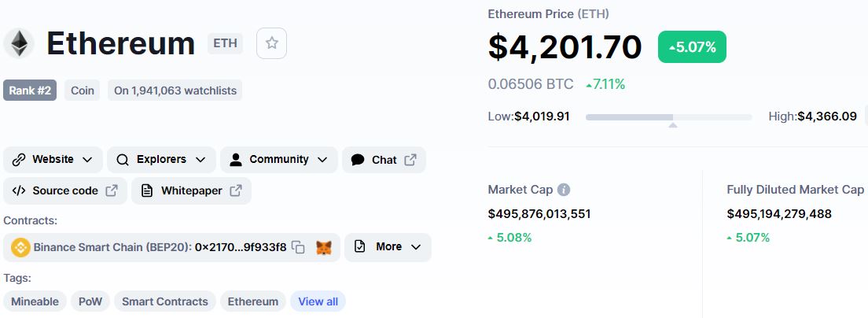Viewport: 868px width, 318px height.
Task: Expand the More contracts dropdown
Action: coord(388,247)
